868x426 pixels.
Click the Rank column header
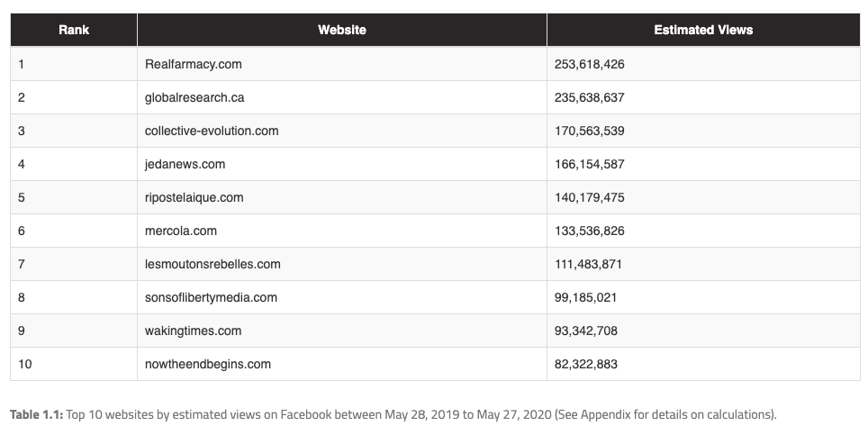[x=74, y=30]
